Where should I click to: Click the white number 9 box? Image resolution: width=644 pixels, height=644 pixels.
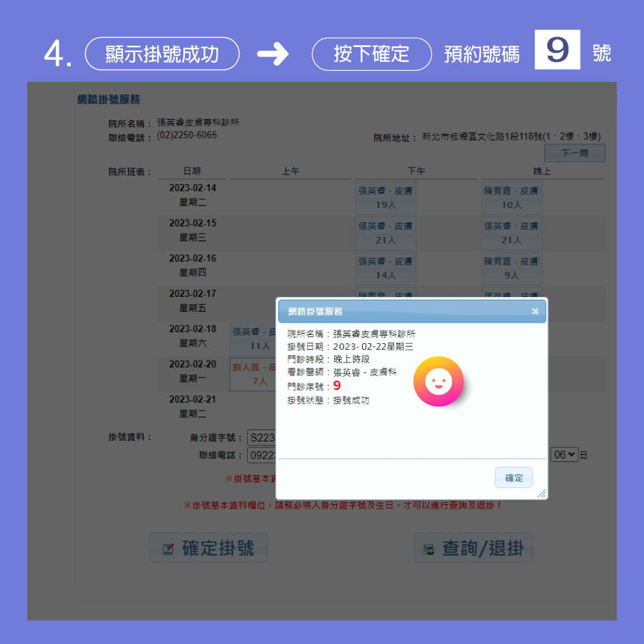(x=557, y=50)
